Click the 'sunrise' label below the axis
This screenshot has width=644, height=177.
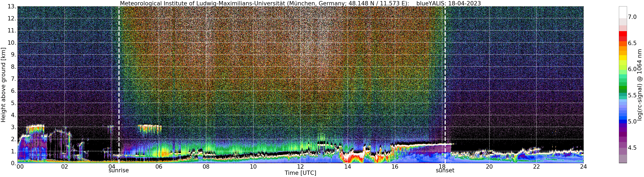118,171
